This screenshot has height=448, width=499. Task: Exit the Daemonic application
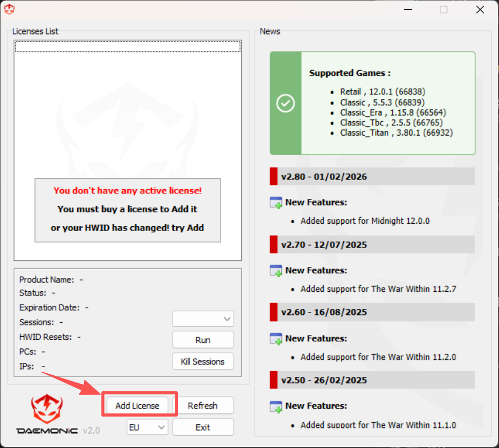pos(203,427)
